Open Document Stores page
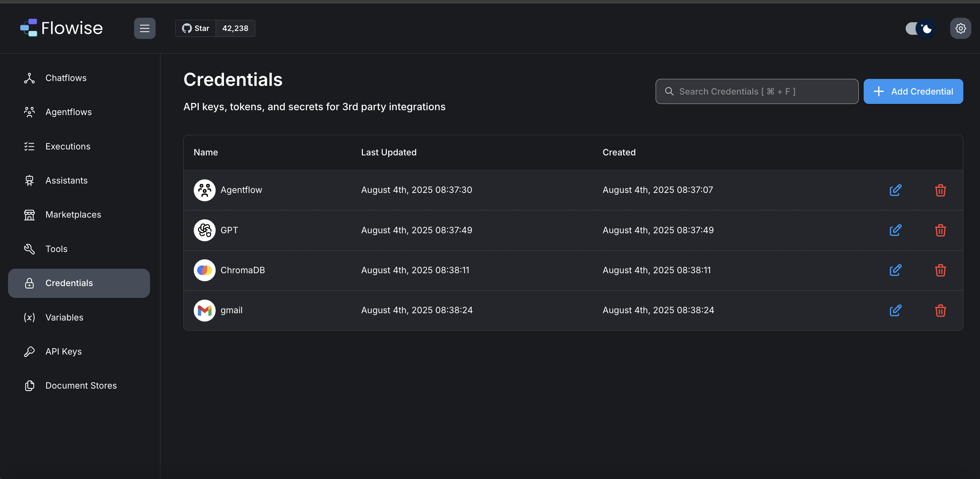This screenshot has height=479, width=980. (x=81, y=386)
